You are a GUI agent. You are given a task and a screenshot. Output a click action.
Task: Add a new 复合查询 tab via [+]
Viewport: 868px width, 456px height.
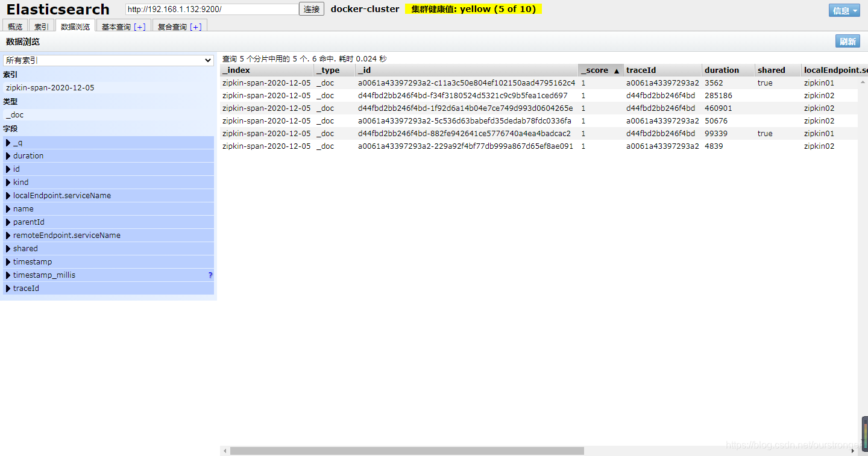click(x=196, y=27)
